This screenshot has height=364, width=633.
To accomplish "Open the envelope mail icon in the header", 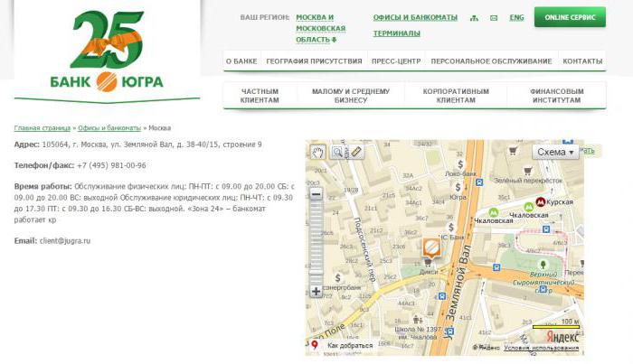I will click(x=494, y=18).
